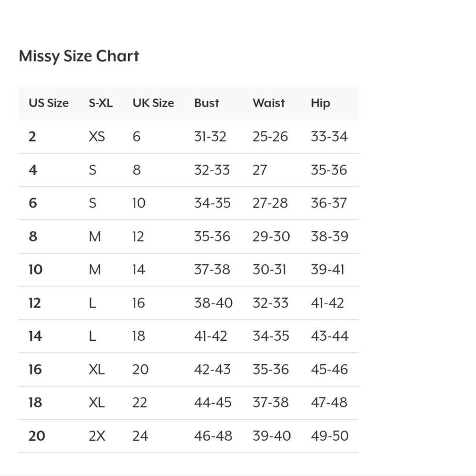Select bust measurement 38-40 cell
The image size is (476, 476).
(213, 303)
